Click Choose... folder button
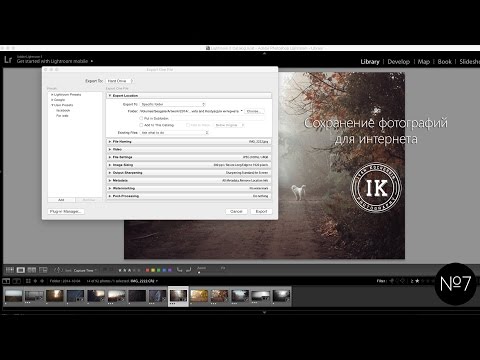480x360 pixels. pyautogui.click(x=255, y=111)
